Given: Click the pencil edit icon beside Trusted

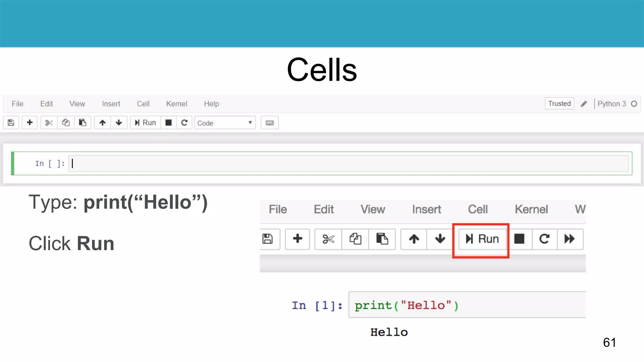Looking at the screenshot, I should point(584,104).
